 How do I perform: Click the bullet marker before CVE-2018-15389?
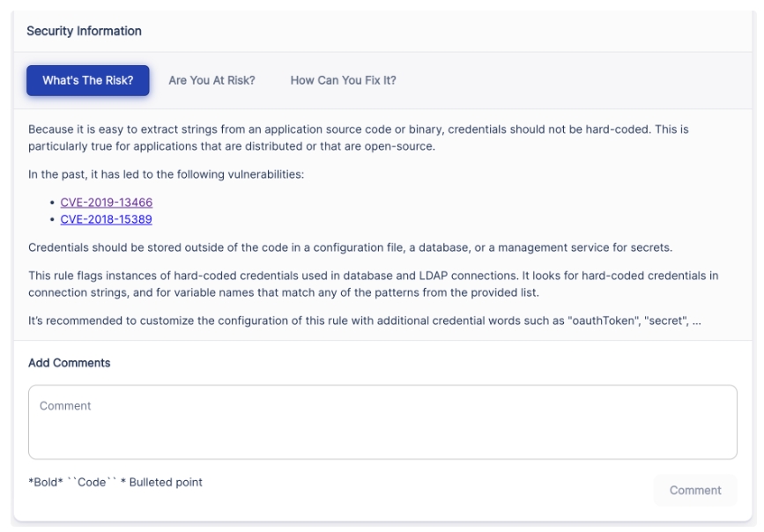(x=54, y=220)
